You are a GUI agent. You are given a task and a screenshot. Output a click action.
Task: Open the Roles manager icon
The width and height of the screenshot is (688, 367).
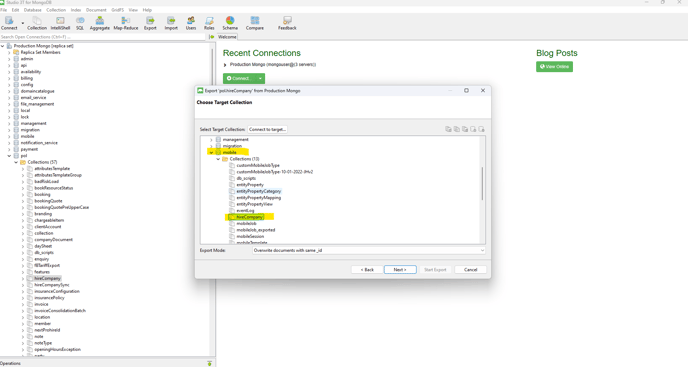tap(209, 23)
